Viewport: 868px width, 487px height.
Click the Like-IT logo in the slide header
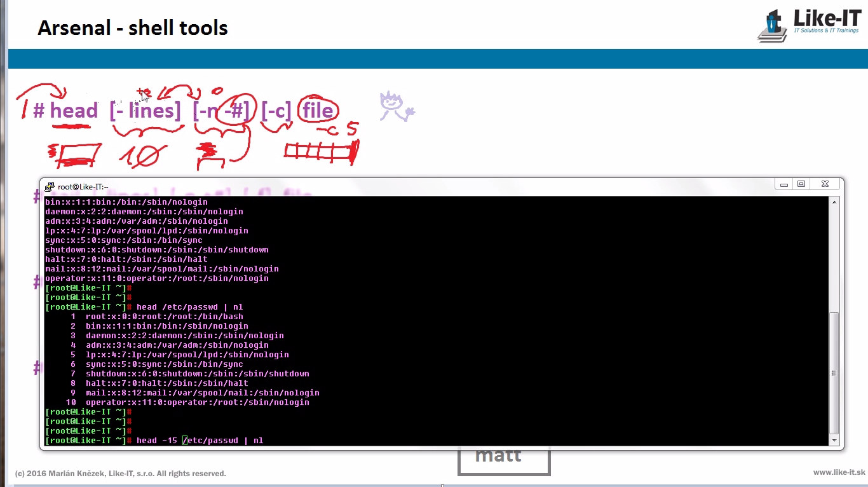click(x=808, y=25)
